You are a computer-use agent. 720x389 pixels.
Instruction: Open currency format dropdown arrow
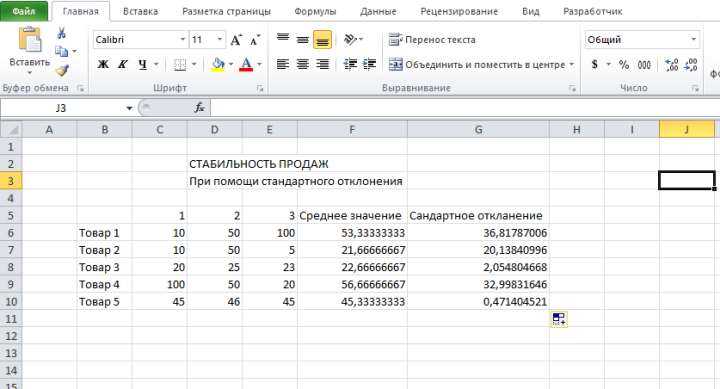click(x=608, y=64)
